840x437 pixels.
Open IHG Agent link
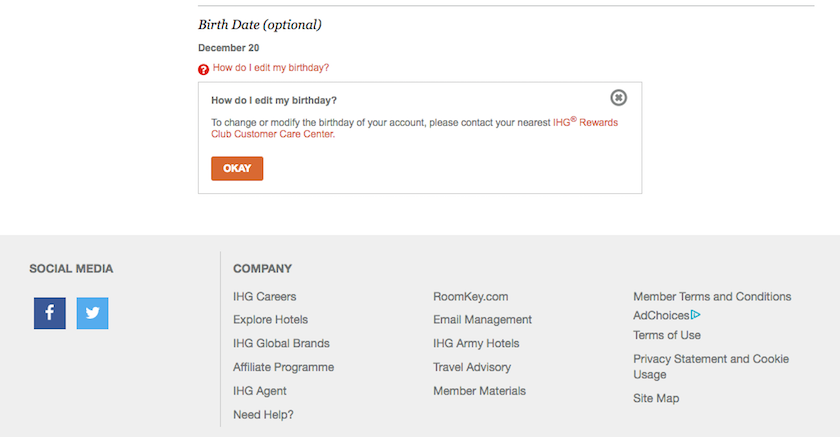coord(260,391)
